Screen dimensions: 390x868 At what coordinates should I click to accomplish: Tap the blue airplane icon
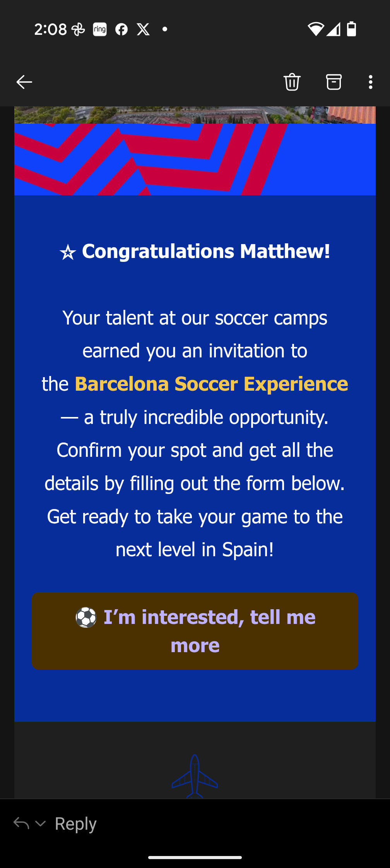(195, 776)
